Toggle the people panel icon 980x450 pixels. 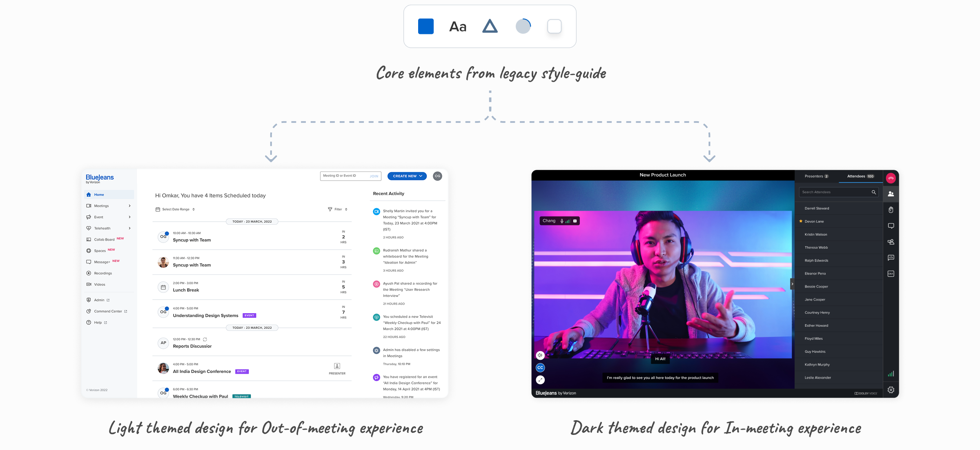[891, 194]
